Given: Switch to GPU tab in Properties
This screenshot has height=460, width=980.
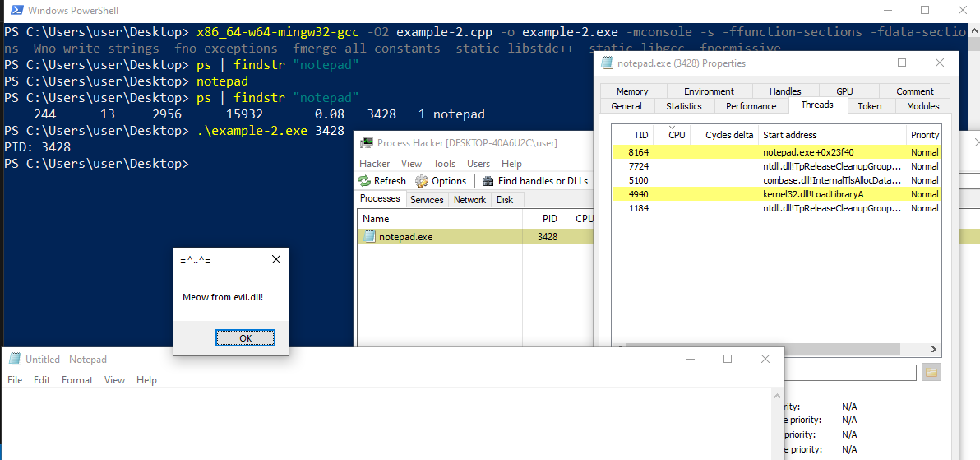Looking at the screenshot, I should coord(844,91).
